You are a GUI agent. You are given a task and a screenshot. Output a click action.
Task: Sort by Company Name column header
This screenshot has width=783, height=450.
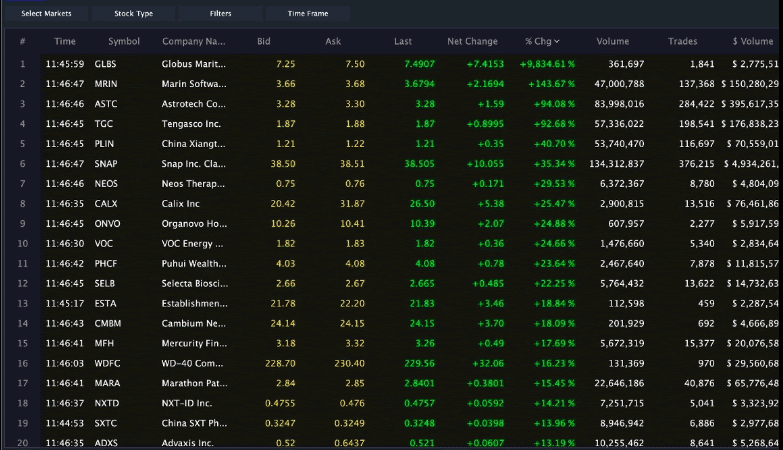point(194,41)
